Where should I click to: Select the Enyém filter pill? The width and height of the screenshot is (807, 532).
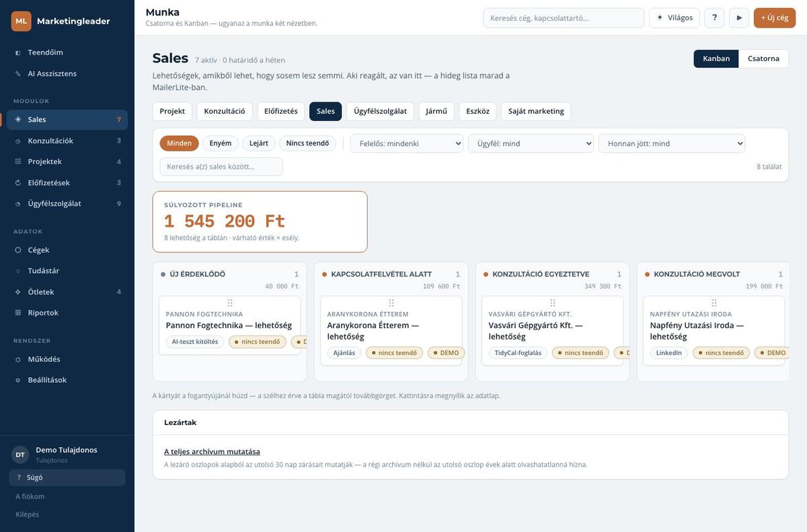[x=221, y=143]
